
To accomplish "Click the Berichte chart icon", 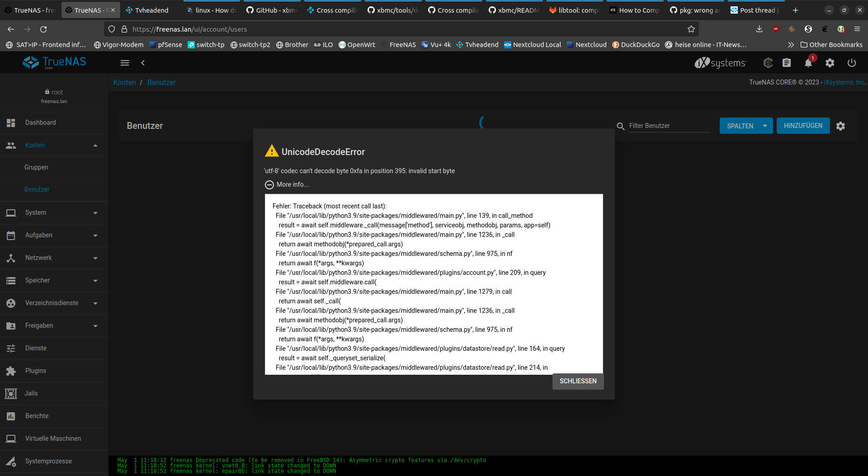I will point(11,416).
